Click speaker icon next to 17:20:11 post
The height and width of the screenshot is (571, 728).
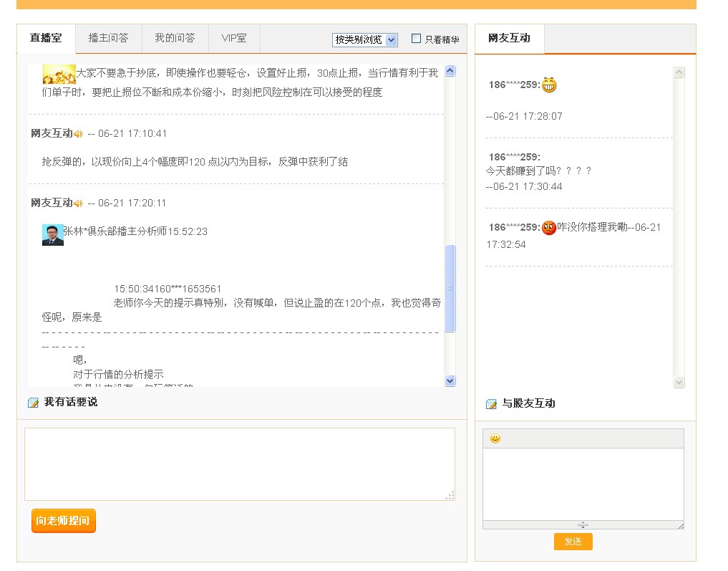78,203
